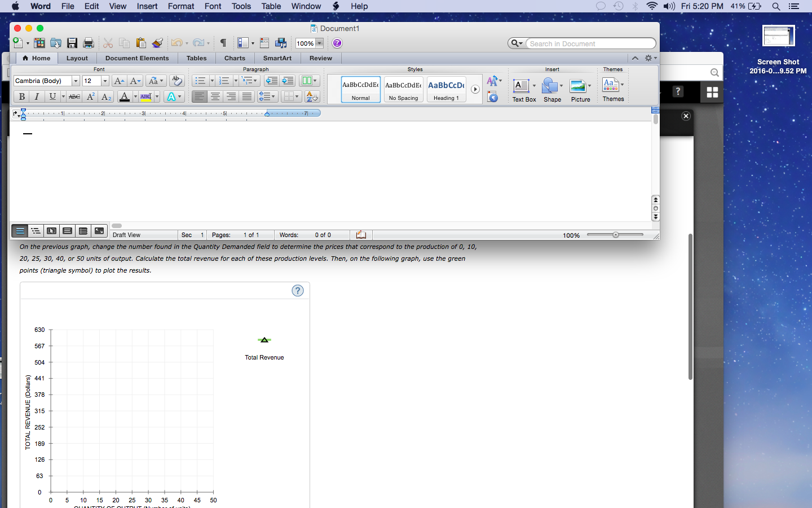Open the Tools menu in the menu bar
The image size is (812, 508).
pos(241,6)
